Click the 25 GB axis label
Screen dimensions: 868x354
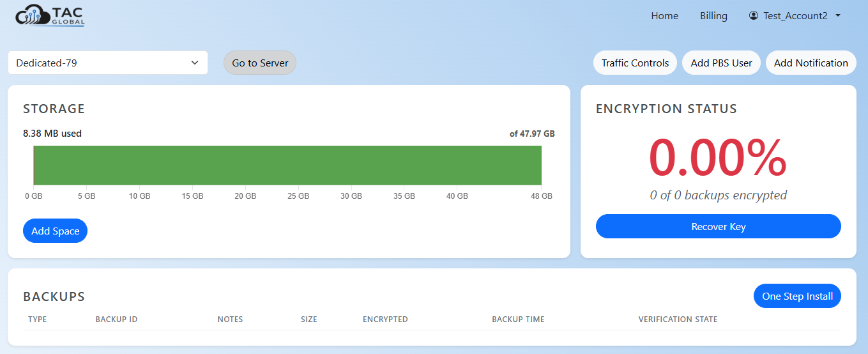pyautogui.click(x=298, y=196)
